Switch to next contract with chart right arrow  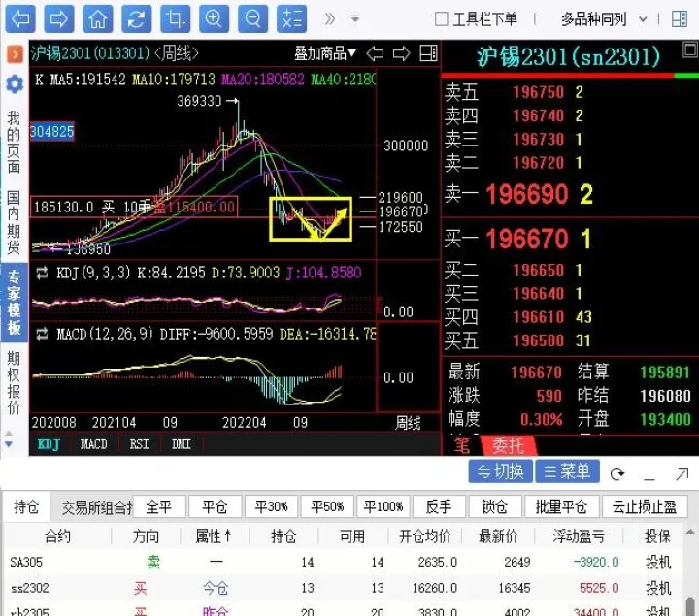(401, 53)
